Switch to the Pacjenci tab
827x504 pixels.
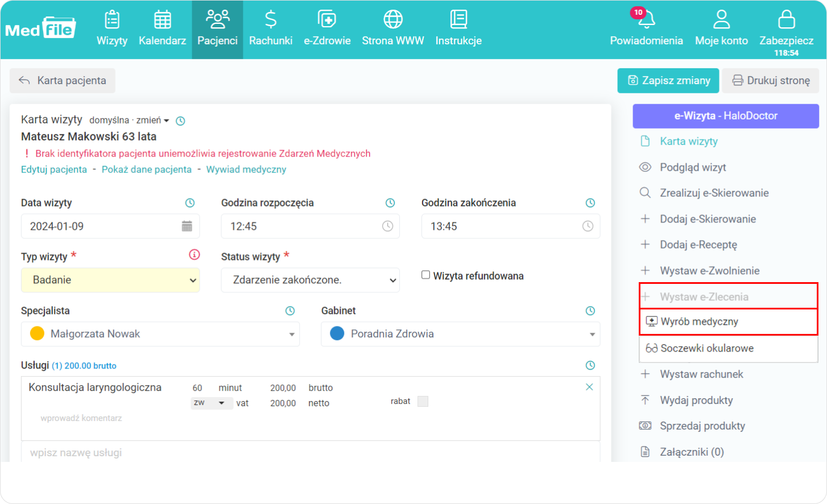click(x=217, y=28)
